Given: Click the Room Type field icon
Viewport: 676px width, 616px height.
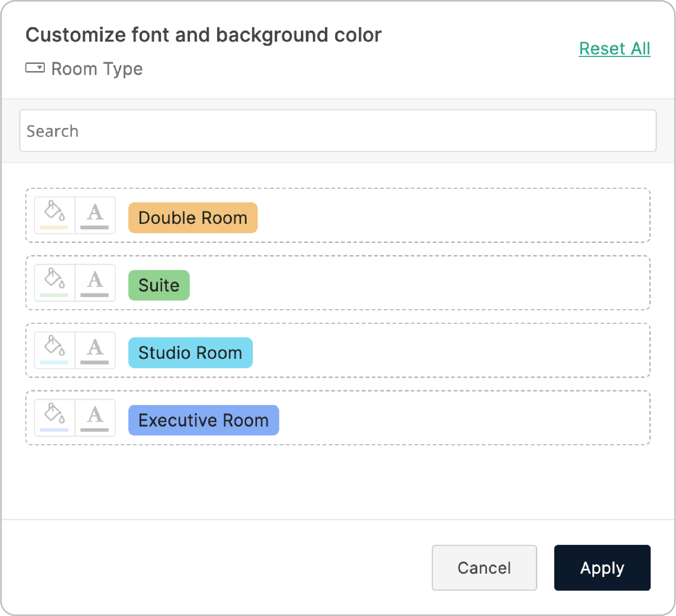Looking at the screenshot, I should tap(35, 68).
